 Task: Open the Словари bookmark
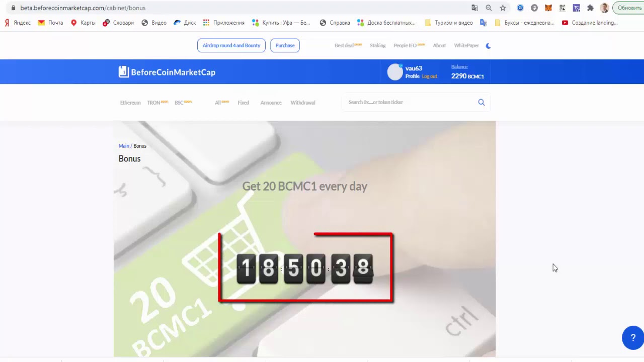118,23
